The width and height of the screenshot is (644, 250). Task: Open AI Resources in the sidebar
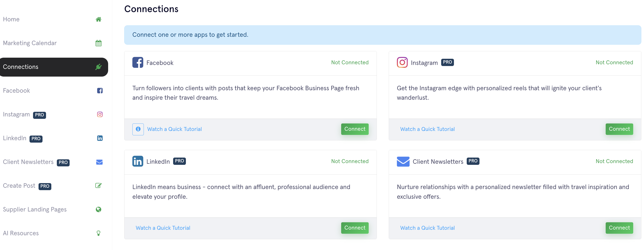tap(21, 233)
